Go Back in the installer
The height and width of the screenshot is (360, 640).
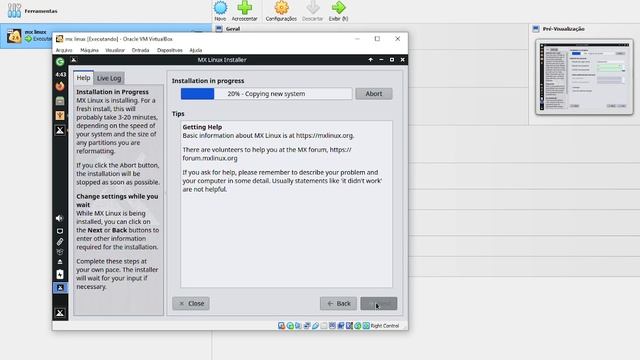338,303
